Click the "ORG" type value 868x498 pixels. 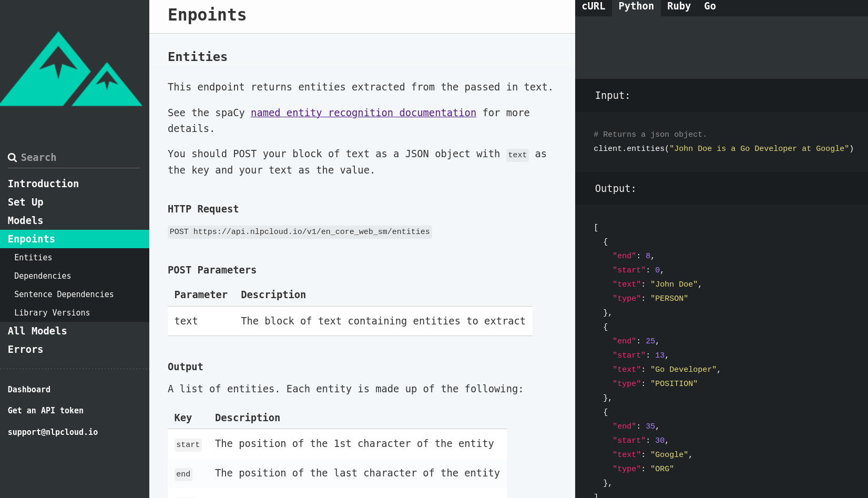[x=662, y=469]
